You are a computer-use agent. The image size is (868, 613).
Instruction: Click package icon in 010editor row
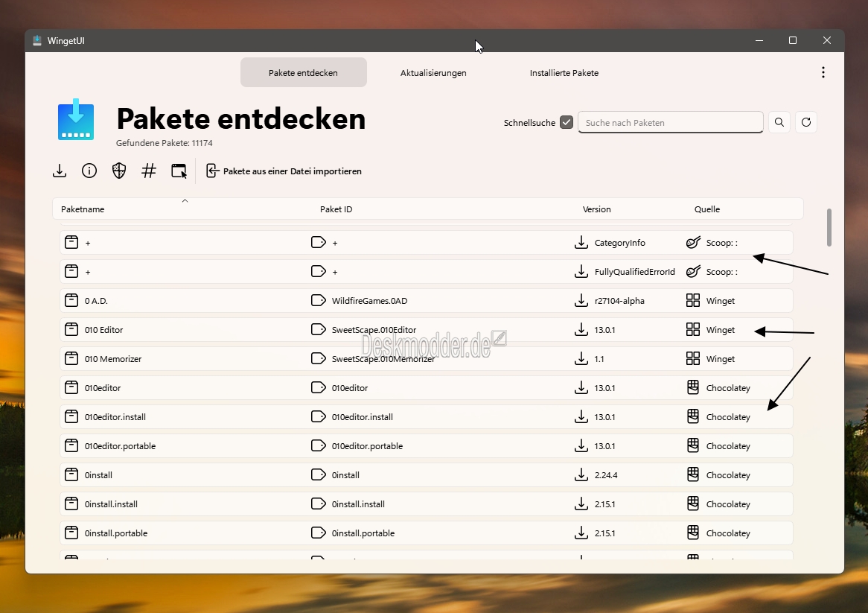click(71, 387)
